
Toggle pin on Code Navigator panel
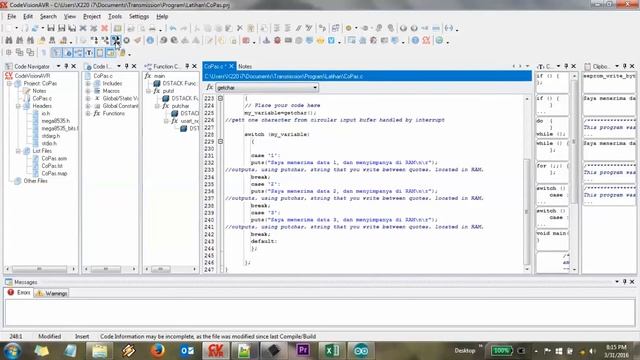click(x=66, y=66)
